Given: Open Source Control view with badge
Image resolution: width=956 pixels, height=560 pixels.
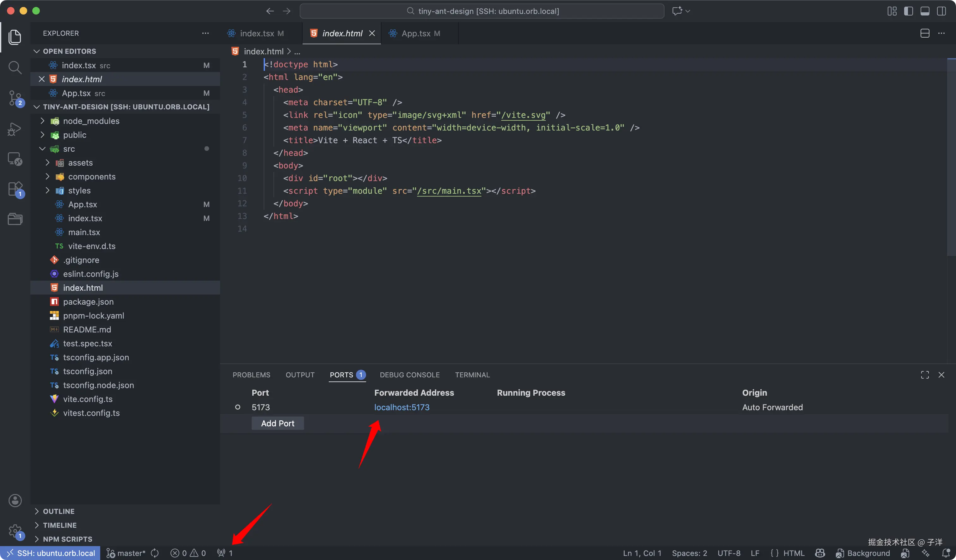Looking at the screenshot, I should (x=15, y=98).
